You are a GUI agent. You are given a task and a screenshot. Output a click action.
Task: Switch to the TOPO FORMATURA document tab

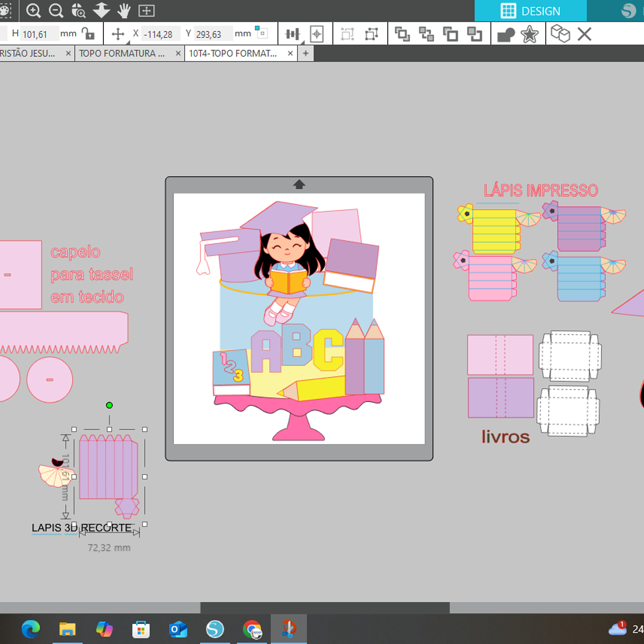pyautogui.click(x=122, y=54)
